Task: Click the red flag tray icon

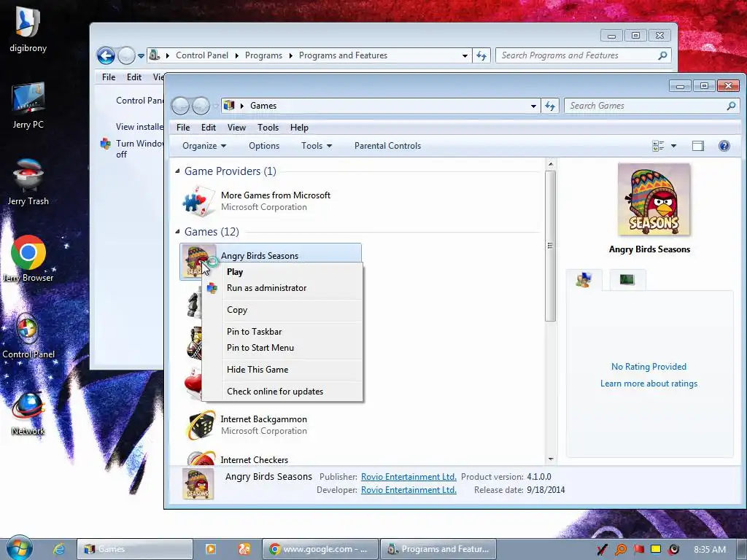Action: pos(638,550)
